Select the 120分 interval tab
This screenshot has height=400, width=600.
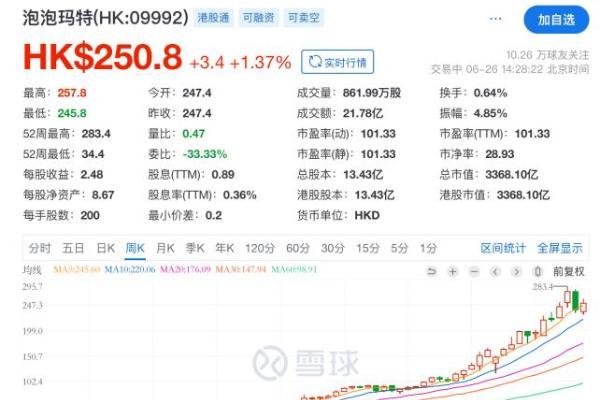260,248
